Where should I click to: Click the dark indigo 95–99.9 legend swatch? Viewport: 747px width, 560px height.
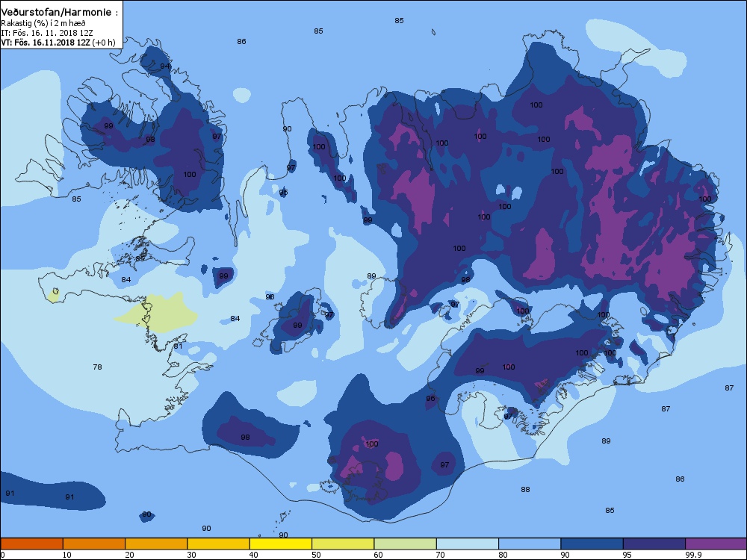(654, 544)
